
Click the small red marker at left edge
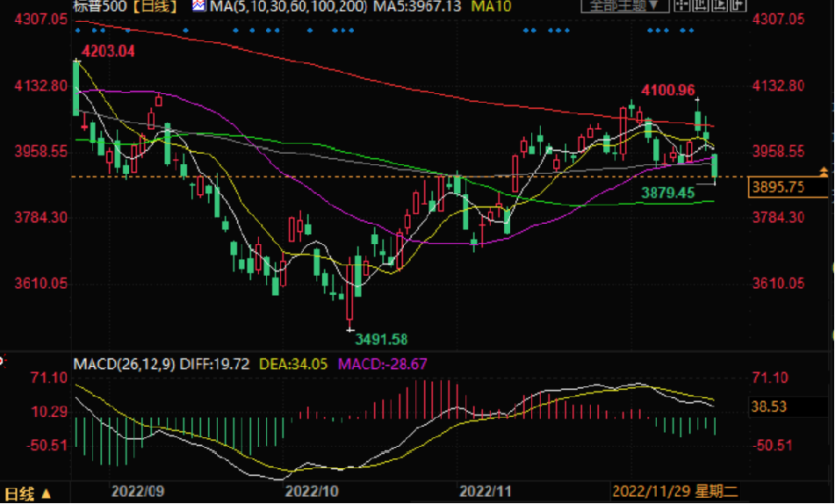[x=3, y=361]
